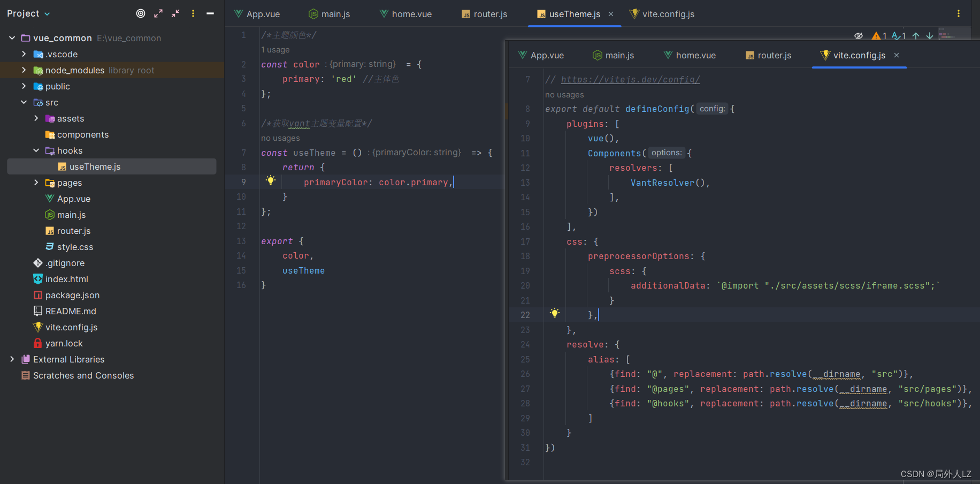
Task: Click the Select Opened File target icon
Action: click(x=141, y=13)
